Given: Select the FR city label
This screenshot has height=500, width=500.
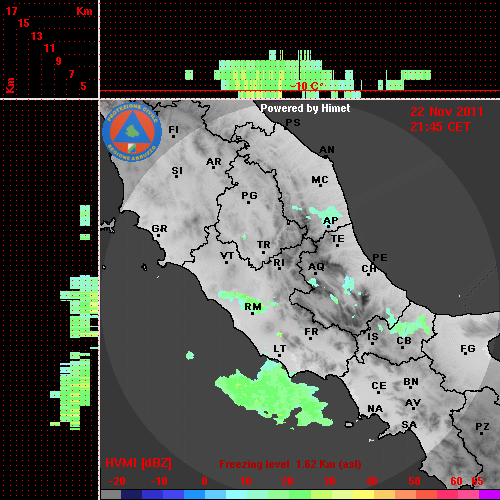Looking at the screenshot, I should click(x=311, y=332).
